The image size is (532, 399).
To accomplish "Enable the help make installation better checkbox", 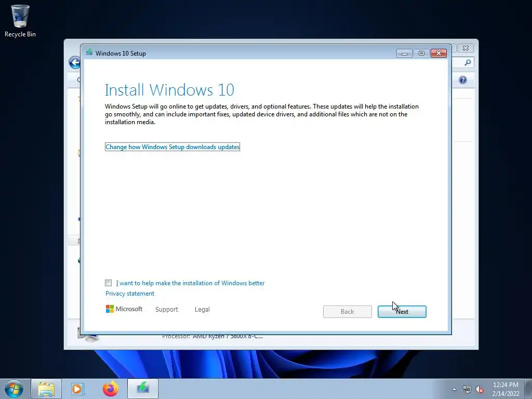I will click(x=108, y=283).
